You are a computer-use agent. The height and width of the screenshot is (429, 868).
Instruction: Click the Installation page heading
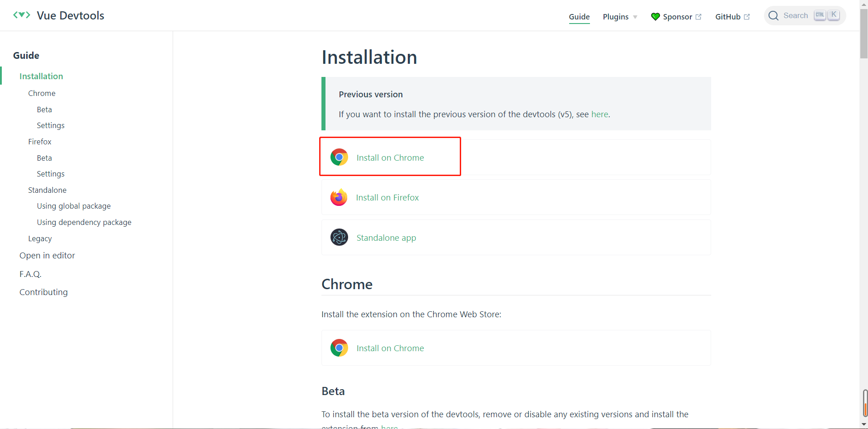pyautogui.click(x=369, y=57)
